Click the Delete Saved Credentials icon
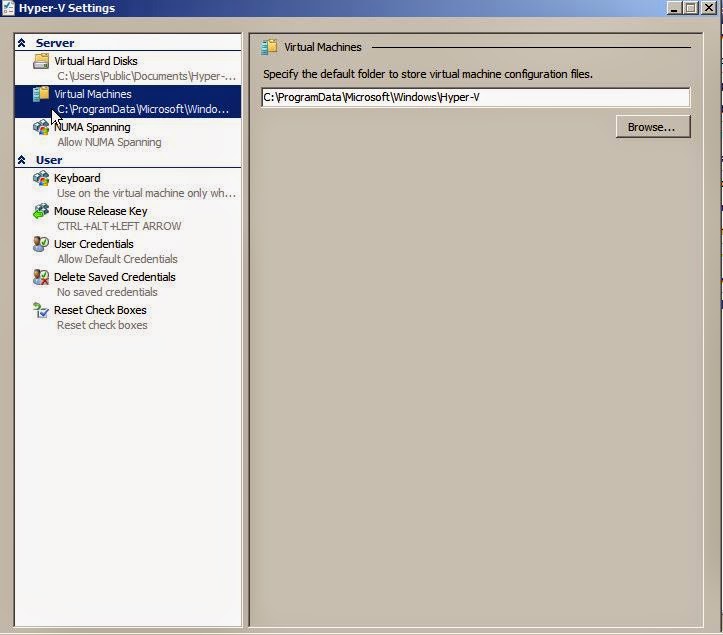723x635 pixels. (41, 277)
